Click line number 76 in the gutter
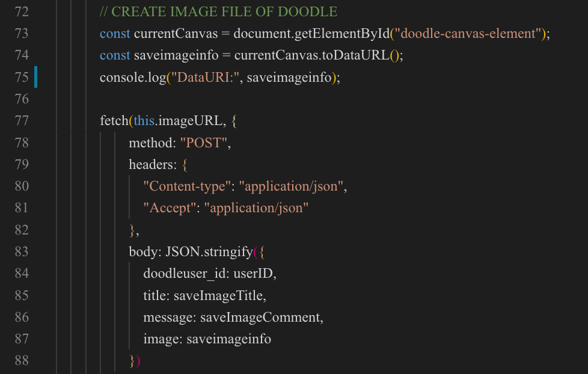The height and width of the screenshot is (374, 588). pyautogui.click(x=22, y=99)
